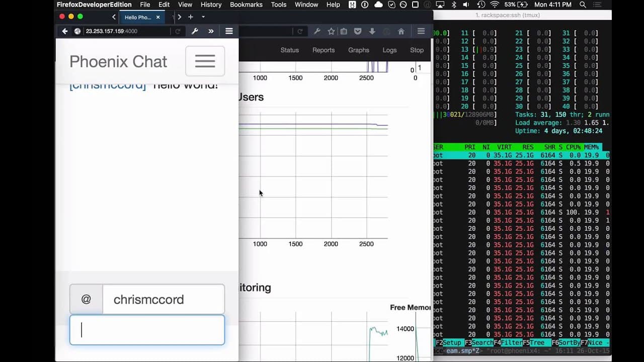
Task: Click the PRI column header in htop
Action: 470,147
